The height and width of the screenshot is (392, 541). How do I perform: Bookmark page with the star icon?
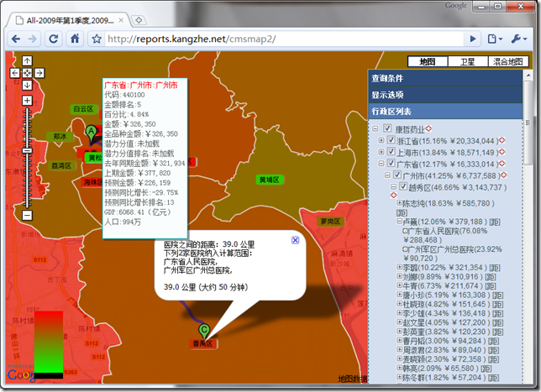[x=97, y=39]
